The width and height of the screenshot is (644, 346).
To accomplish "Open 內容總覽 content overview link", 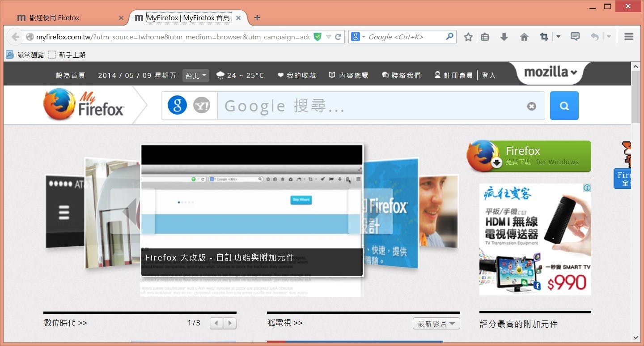I will [349, 75].
